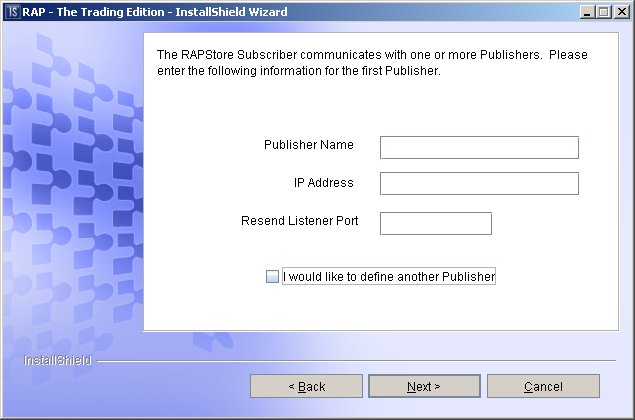635x420 pixels.
Task: Maximize the installer window
Action: click(x=603, y=12)
